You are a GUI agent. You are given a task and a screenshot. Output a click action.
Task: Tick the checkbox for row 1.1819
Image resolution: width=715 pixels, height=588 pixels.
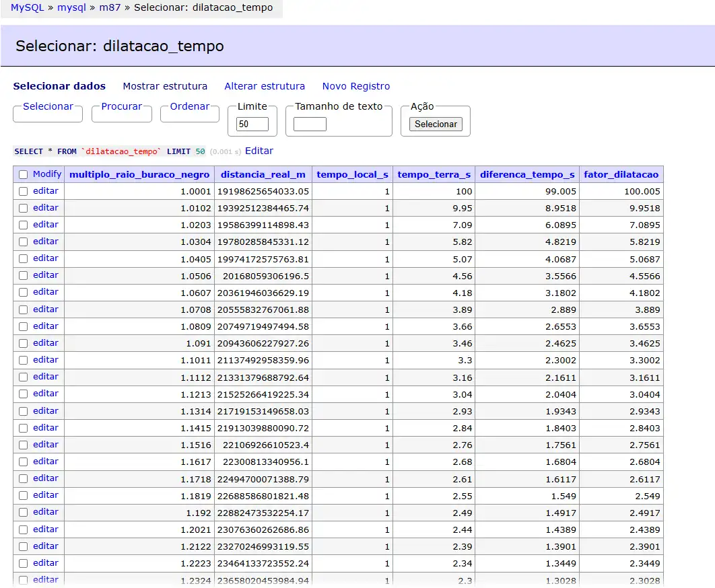tap(24, 496)
